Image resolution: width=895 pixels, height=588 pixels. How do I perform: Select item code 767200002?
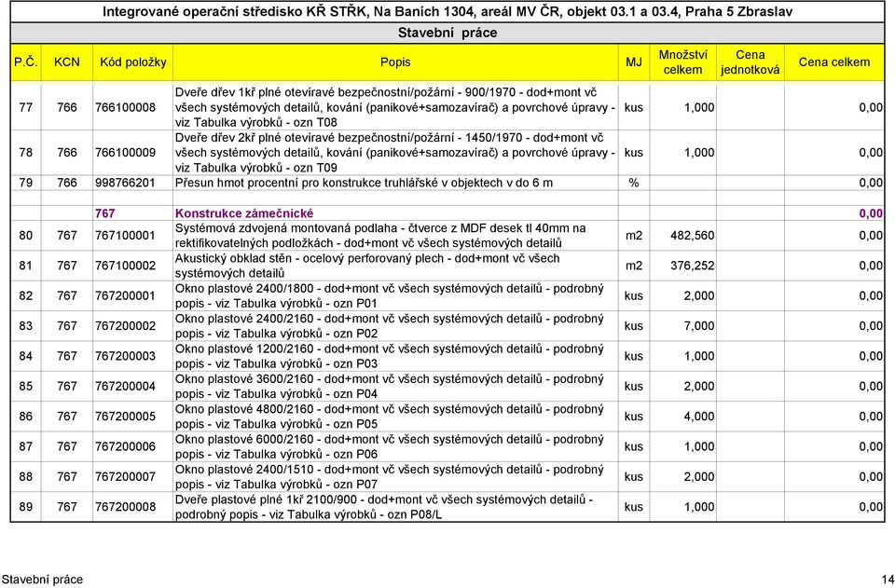(x=125, y=326)
